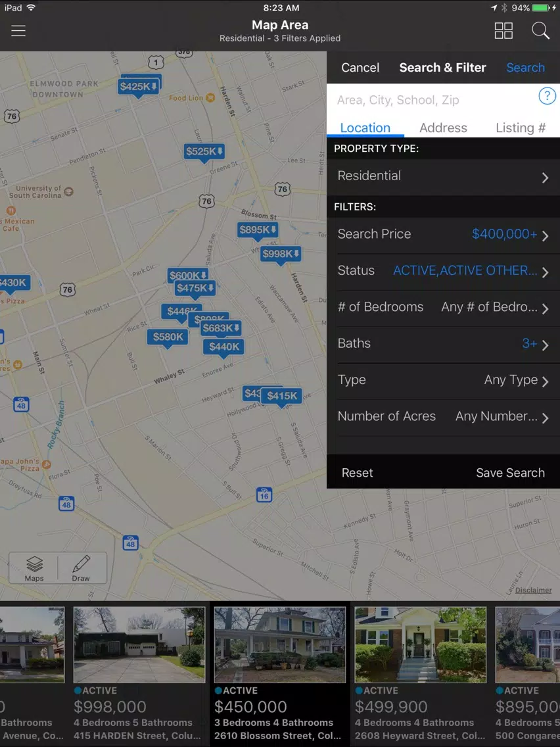
Task: Open the Status filter options
Action: (443, 271)
